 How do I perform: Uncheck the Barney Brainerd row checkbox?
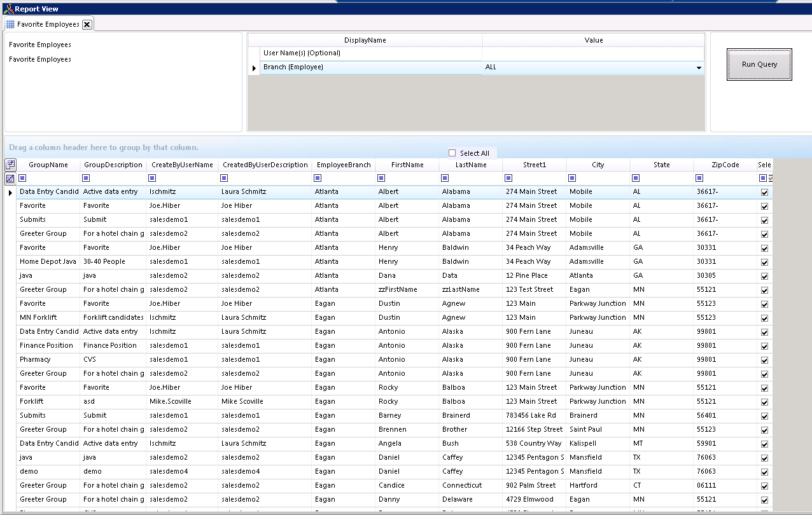[x=764, y=416]
